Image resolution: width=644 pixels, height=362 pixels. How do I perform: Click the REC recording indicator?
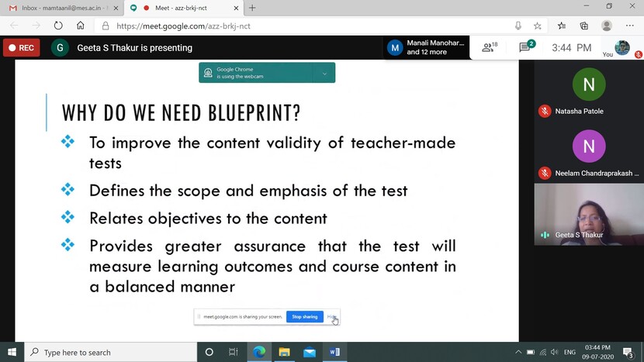(22, 47)
